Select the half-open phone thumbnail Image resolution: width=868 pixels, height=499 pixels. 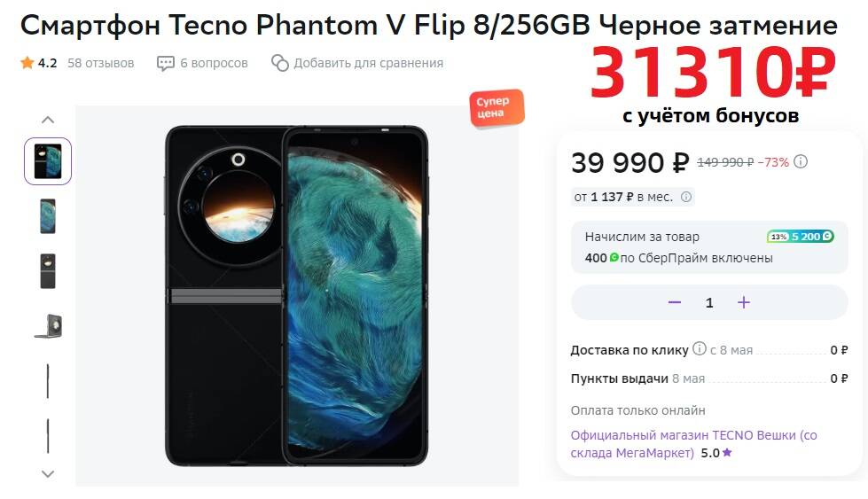48,326
